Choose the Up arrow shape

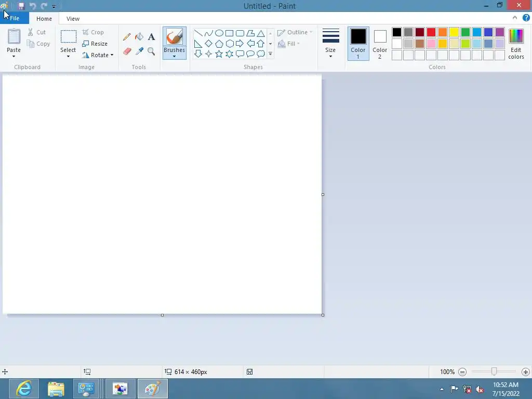coord(261,44)
